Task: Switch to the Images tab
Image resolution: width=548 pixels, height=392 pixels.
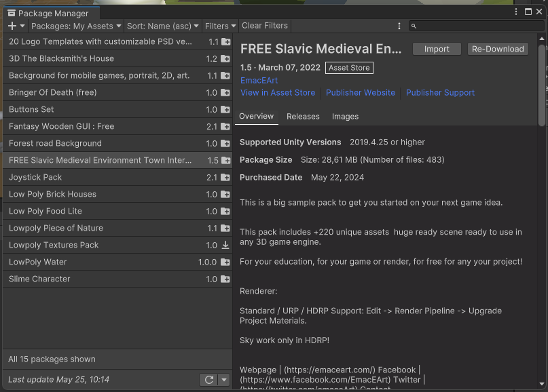Action: click(345, 117)
